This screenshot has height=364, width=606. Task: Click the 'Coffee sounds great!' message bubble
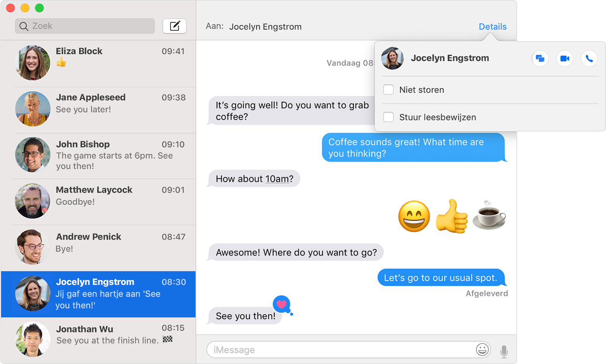click(414, 147)
